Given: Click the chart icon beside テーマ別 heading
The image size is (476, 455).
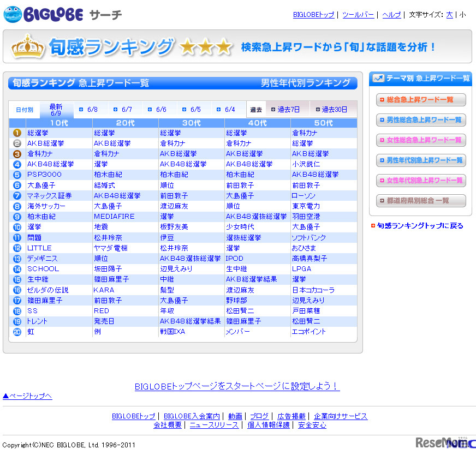Looking at the screenshot, I should point(378,79).
